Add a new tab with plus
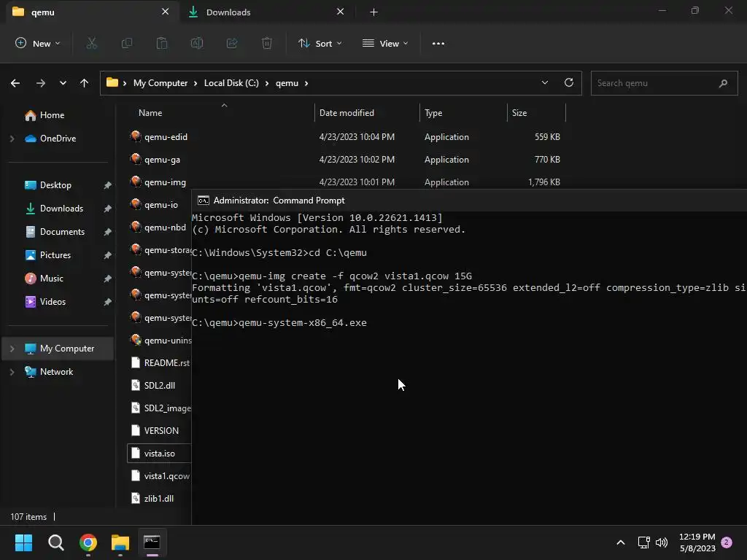 coord(374,12)
